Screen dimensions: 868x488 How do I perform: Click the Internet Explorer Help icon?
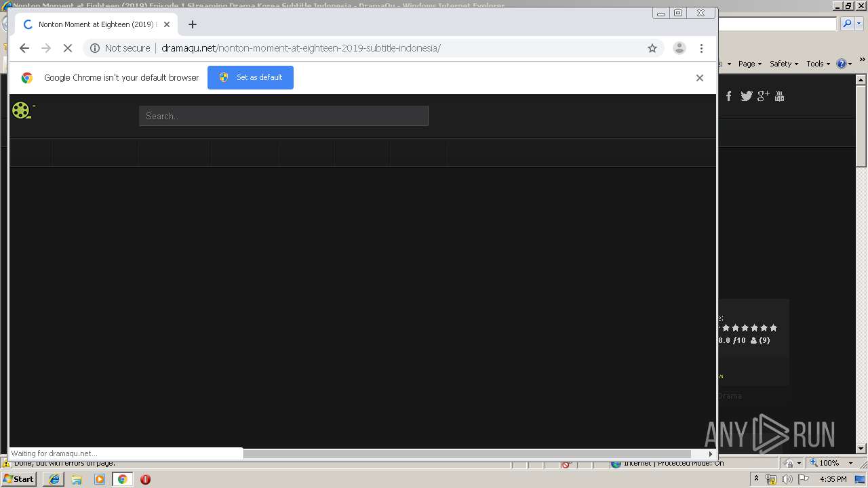pyautogui.click(x=842, y=64)
